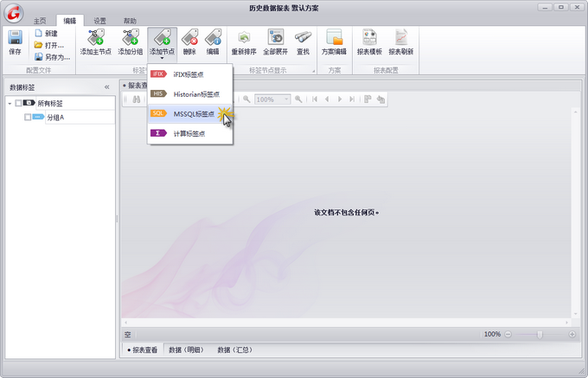
Task: Choose MSSQL标签点 from the dropdown menu
Action: click(x=190, y=113)
